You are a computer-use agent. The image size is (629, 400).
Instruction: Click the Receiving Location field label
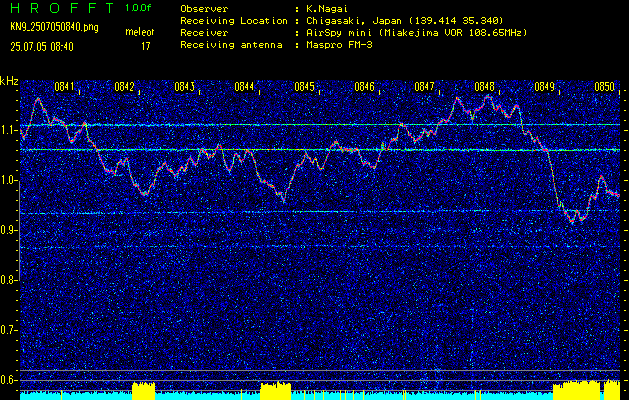coord(234,21)
